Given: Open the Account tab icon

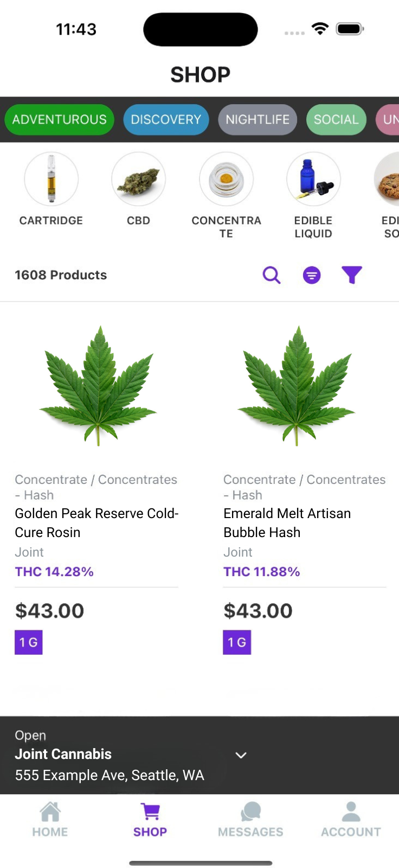Looking at the screenshot, I should [351, 819].
